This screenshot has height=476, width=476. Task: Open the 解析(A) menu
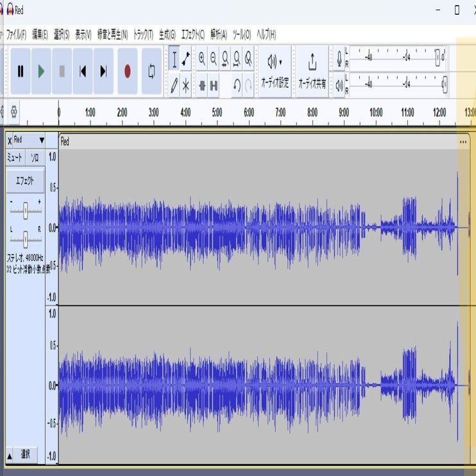[x=219, y=35]
